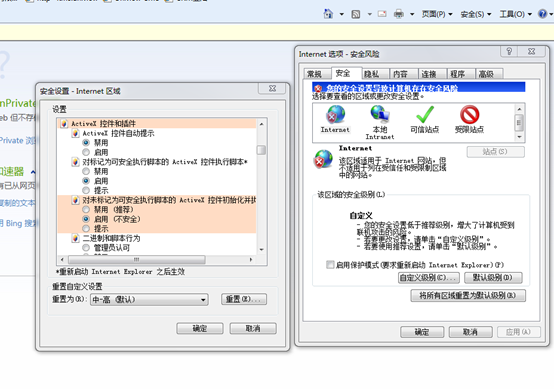This screenshot has width=554, height=389.
Task: Click the 默认级别(D) button
Action: click(493, 278)
